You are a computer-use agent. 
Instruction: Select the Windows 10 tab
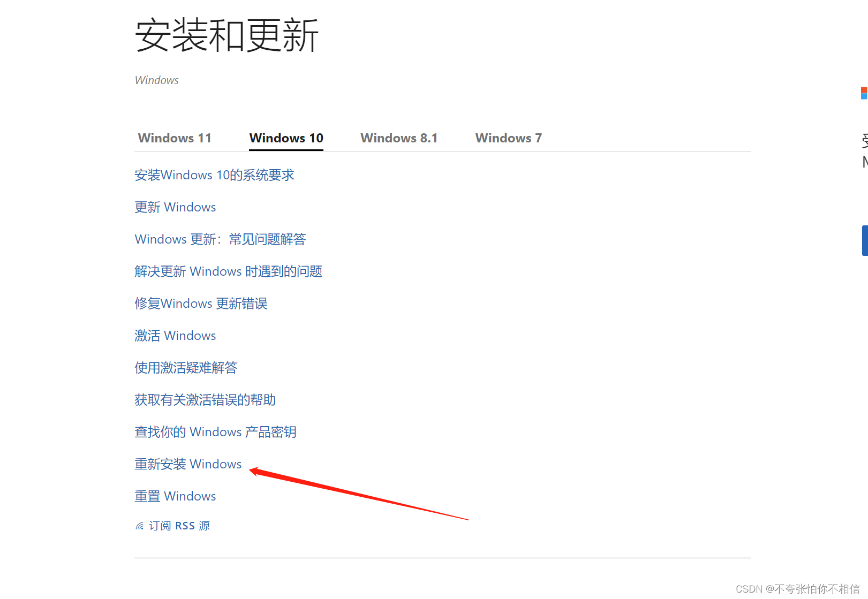pyautogui.click(x=286, y=138)
